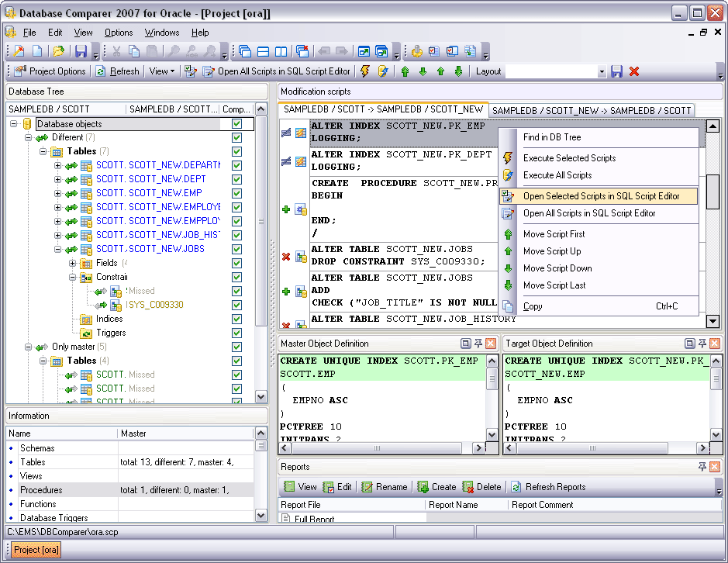Toggle checkbox for SCOTT_NEW.EMP table
Viewport: 728px width, 563px height.
pos(236,193)
